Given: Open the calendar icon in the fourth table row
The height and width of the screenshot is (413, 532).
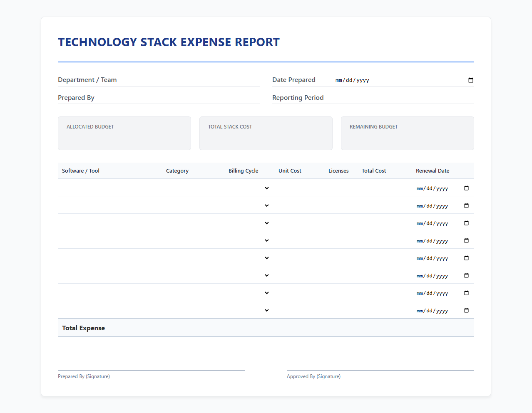Looking at the screenshot, I should tap(466, 240).
